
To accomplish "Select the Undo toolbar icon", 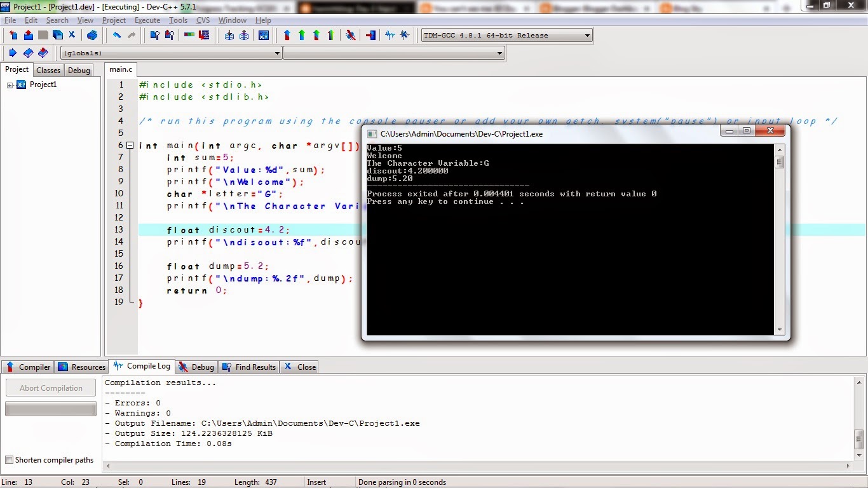I will pyautogui.click(x=116, y=35).
